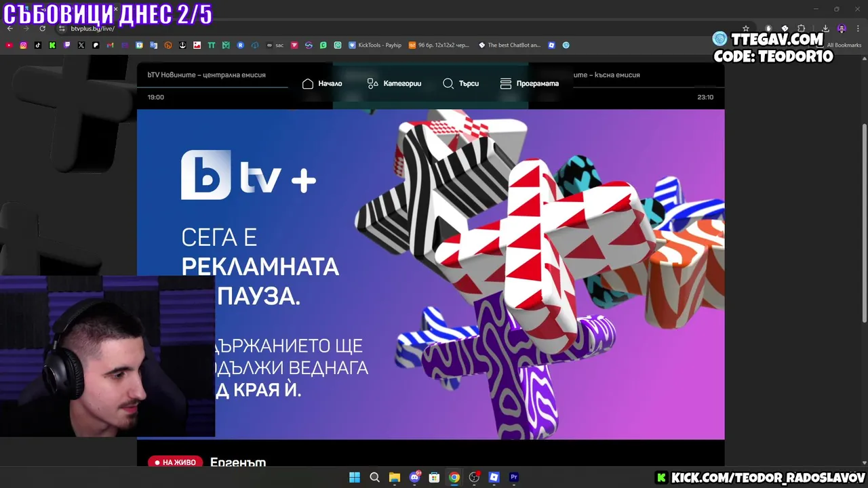Viewport: 868px width, 488px height.
Task: Open the Instagram bookmark icon
Action: (x=23, y=45)
